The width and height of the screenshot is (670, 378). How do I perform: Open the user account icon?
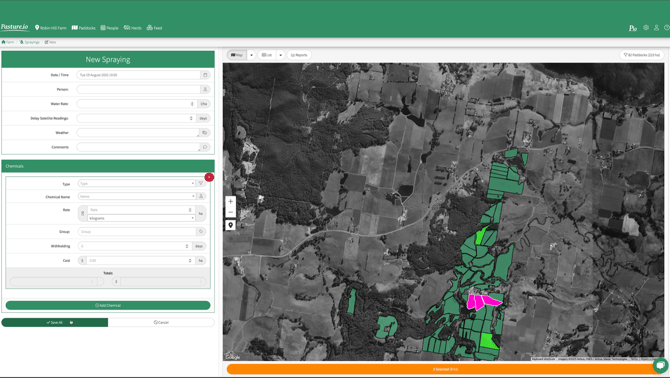point(657,27)
